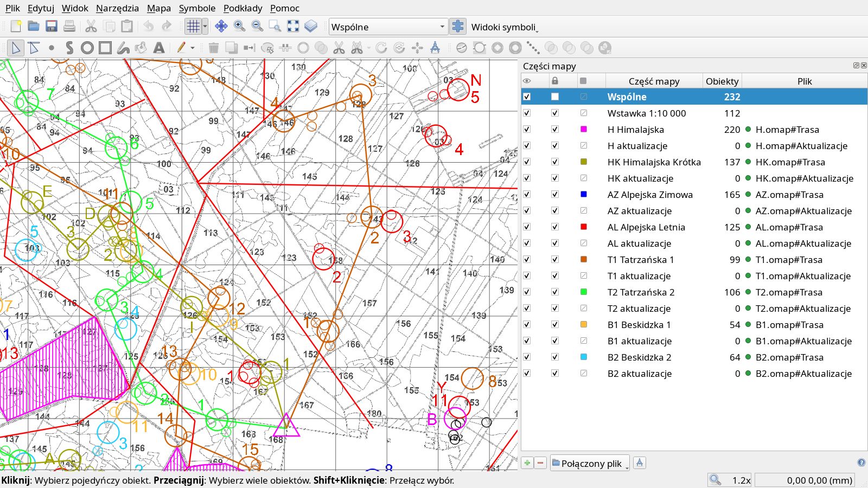
Task: Choose the draw path S-curve tool
Action: tap(69, 48)
